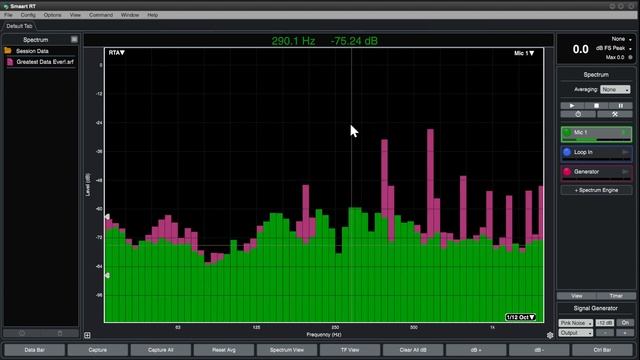Open the Pink Noise signal type dropdown
The width and height of the screenshot is (640, 360).
(x=576, y=323)
